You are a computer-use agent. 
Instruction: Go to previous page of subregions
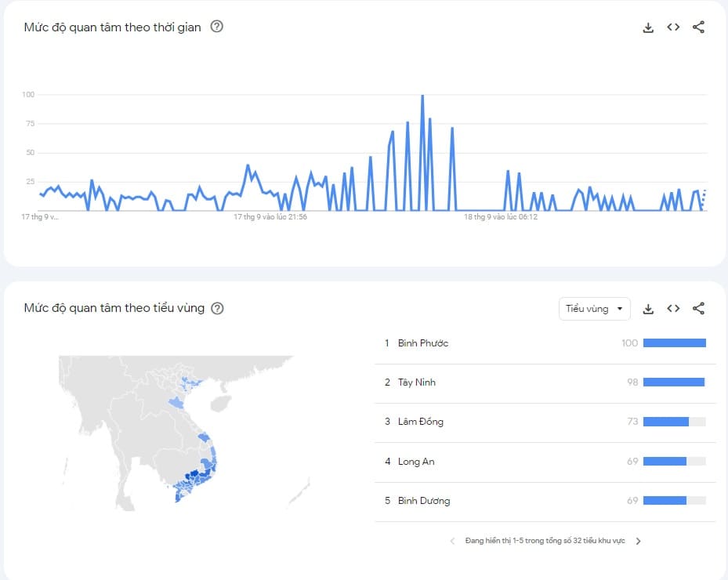452,541
